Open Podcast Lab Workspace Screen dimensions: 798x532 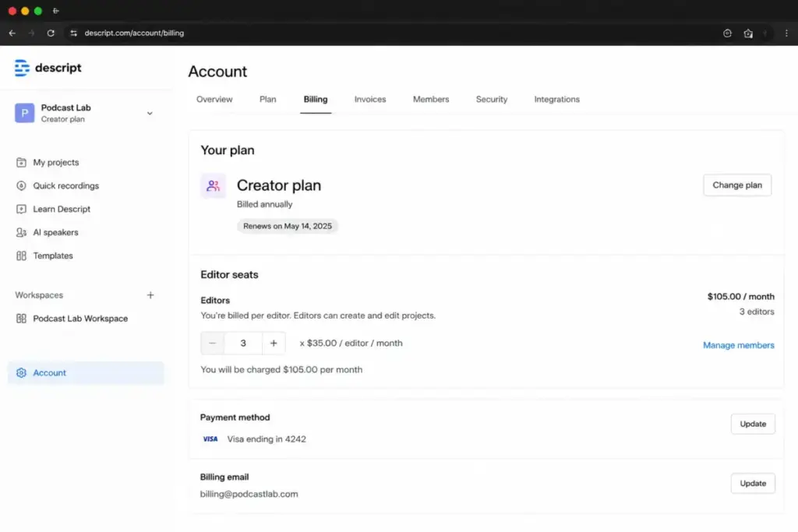coord(72,319)
